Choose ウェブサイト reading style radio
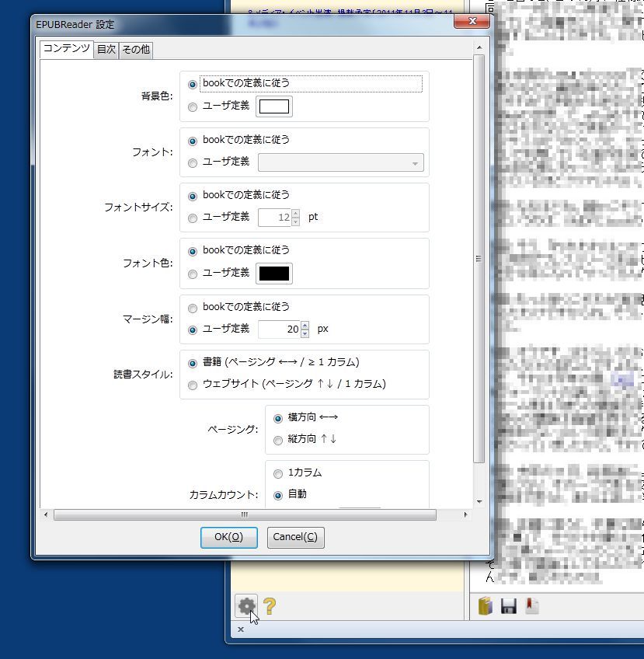 193,385
